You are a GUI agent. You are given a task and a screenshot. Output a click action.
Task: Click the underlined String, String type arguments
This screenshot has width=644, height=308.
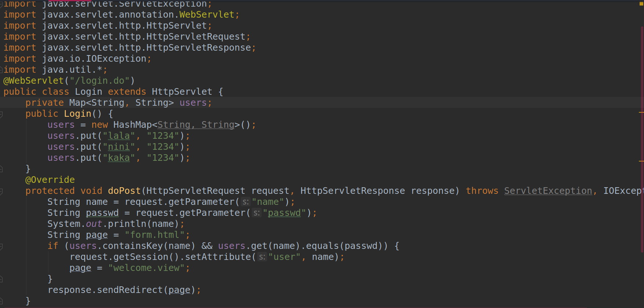(x=196, y=125)
